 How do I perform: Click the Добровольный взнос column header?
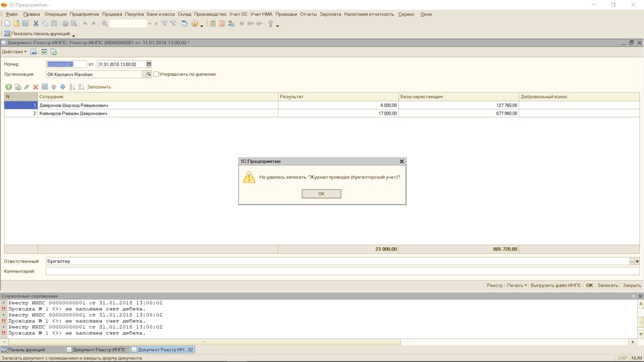[579, 96]
